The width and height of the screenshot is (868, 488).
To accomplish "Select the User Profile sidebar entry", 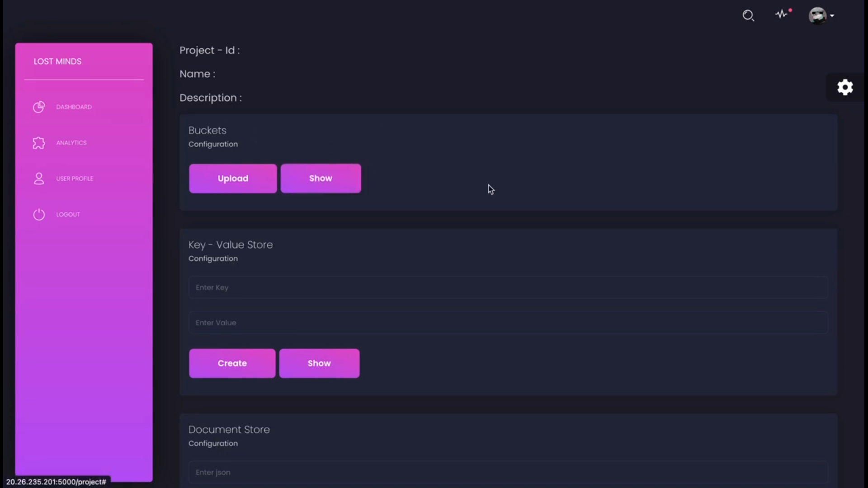I will pos(75,178).
